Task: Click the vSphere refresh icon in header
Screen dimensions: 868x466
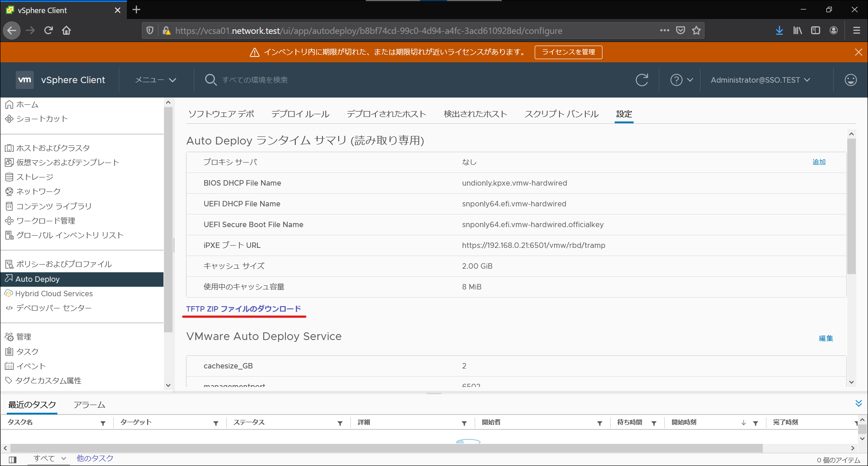Action: tap(642, 80)
